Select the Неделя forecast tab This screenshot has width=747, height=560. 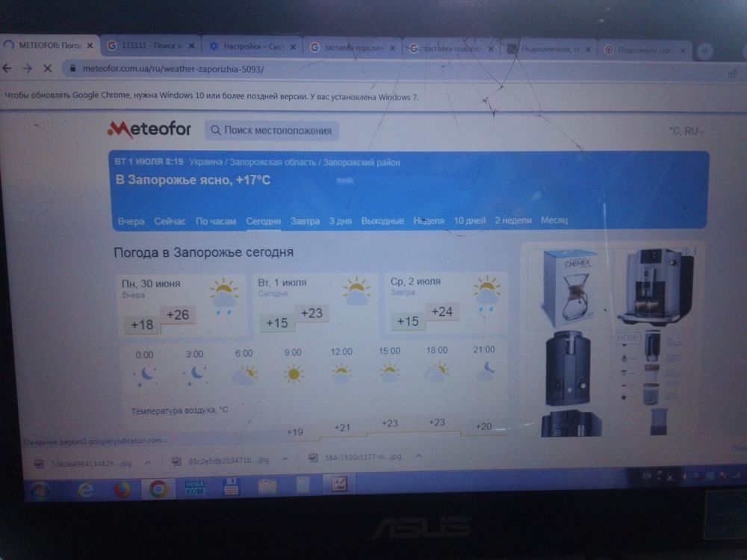pyautogui.click(x=429, y=220)
